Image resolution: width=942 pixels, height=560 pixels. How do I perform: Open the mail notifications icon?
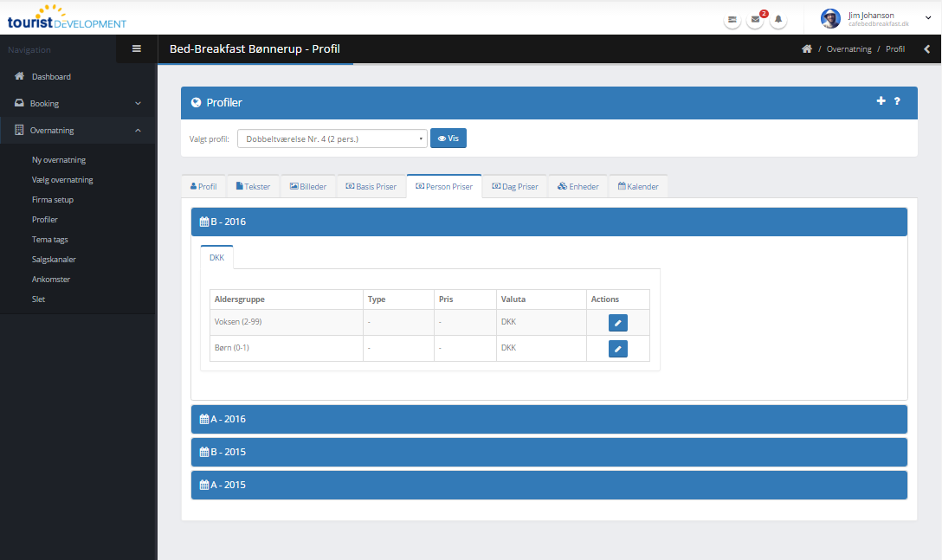coord(755,19)
